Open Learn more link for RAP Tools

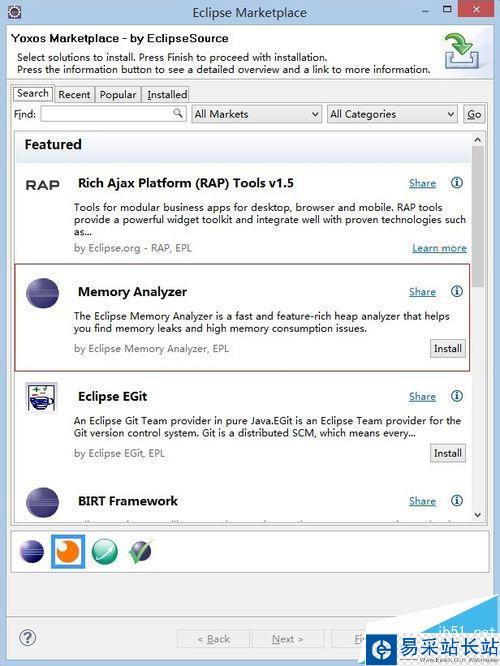439,248
